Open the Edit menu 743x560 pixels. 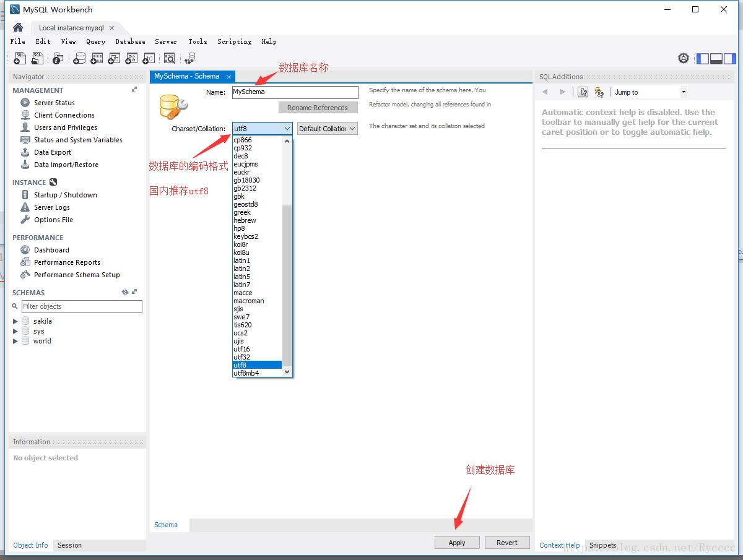pos(43,41)
